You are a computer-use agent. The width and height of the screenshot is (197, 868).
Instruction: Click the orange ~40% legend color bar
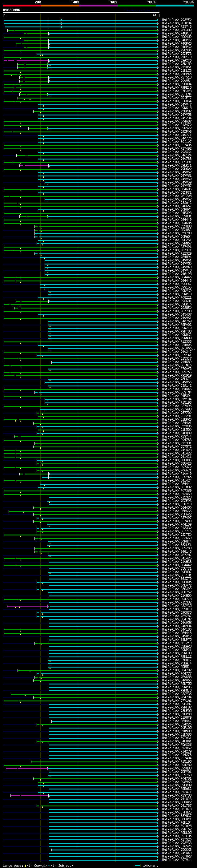(x=60, y=6)
